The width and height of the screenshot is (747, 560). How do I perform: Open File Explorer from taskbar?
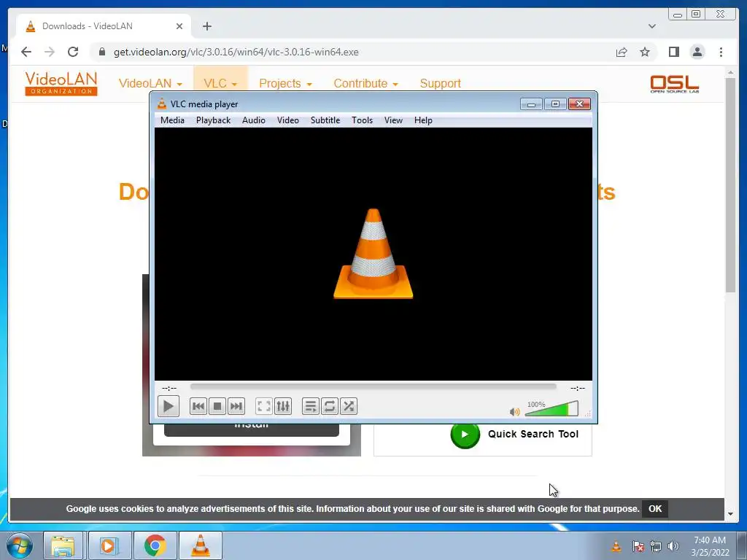tap(63, 545)
